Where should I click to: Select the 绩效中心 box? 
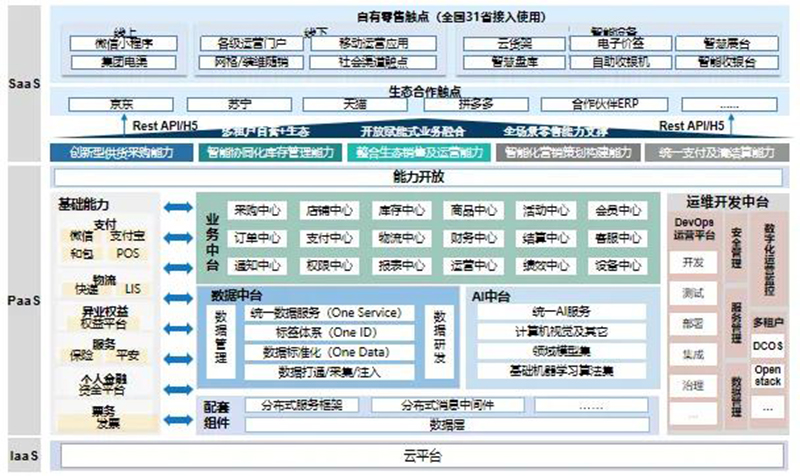545,266
